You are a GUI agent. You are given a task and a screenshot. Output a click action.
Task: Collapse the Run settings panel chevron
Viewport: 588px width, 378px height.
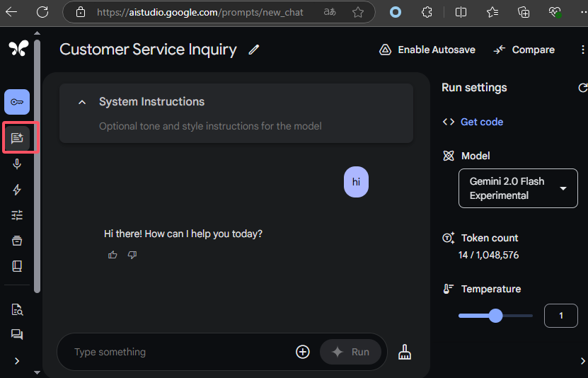coord(583,361)
